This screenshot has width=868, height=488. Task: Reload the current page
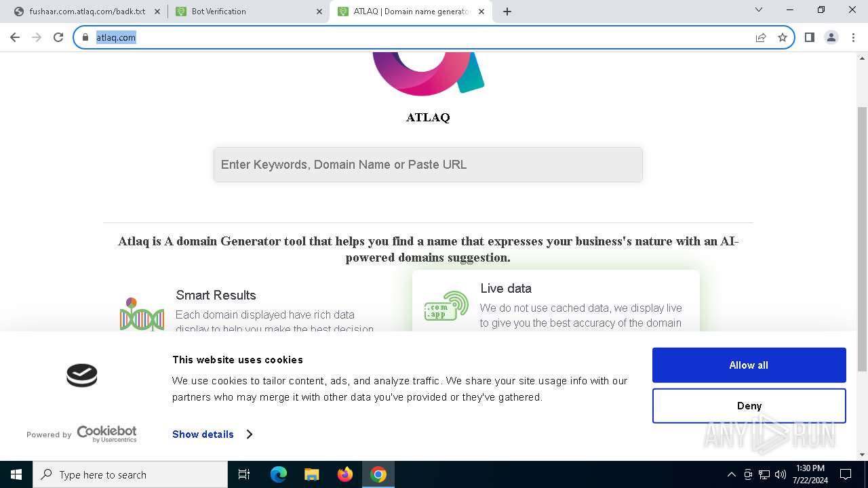pyautogui.click(x=58, y=37)
